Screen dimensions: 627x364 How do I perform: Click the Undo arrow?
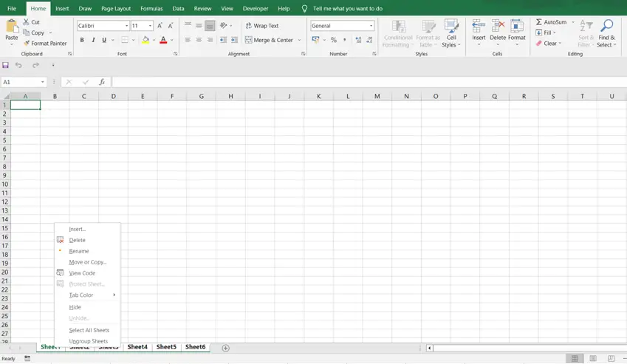[18, 65]
